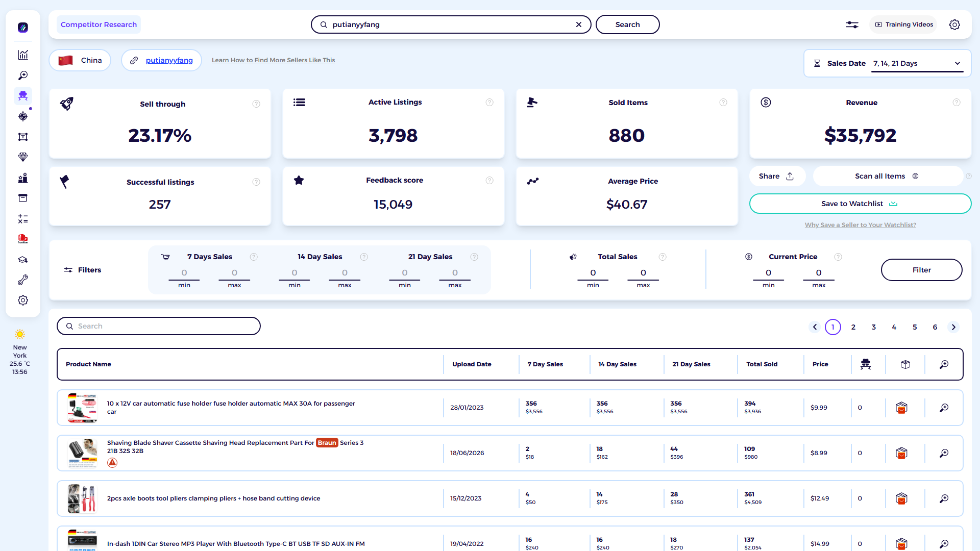Set 7 Days Sales min field

[x=184, y=273]
